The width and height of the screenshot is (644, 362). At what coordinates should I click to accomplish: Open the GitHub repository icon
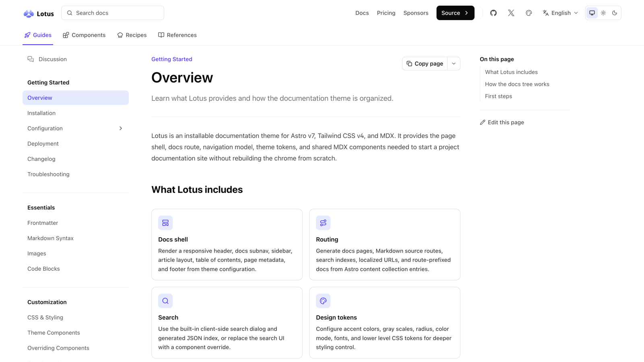pyautogui.click(x=493, y=13)
